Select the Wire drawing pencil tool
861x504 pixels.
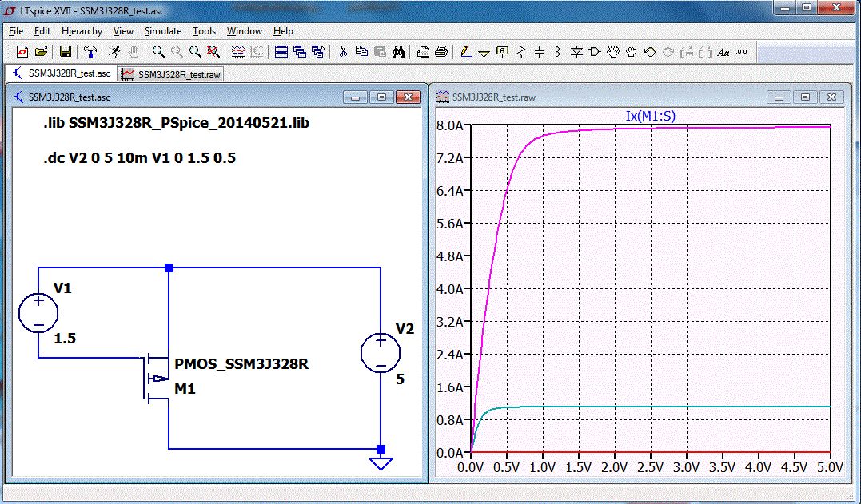click(465, 52)
